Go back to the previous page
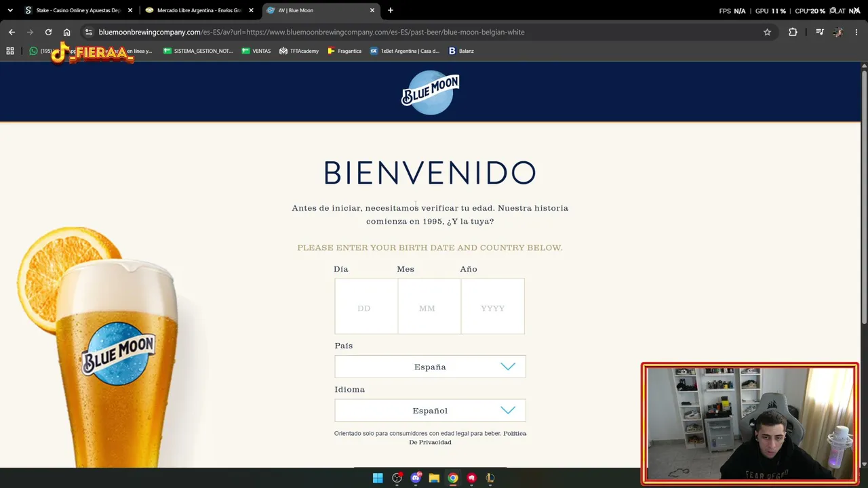 point(12,32)
